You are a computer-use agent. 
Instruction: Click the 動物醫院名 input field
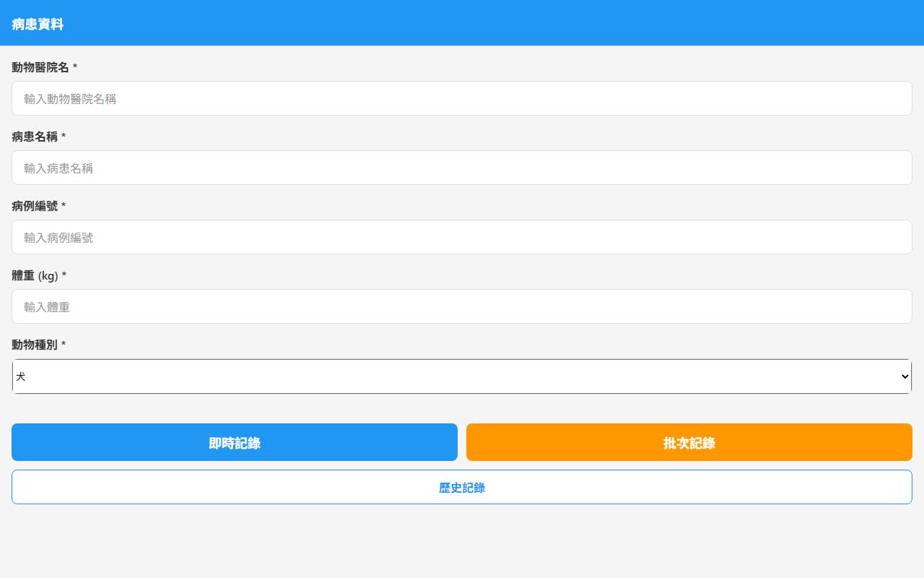pyautogui.click(x=462, y=98)
